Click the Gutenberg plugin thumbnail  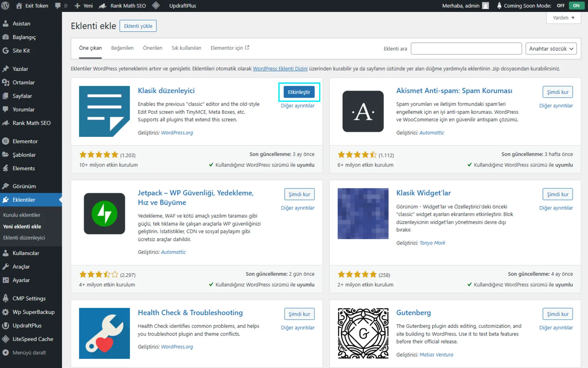click(x=363, y=333)
